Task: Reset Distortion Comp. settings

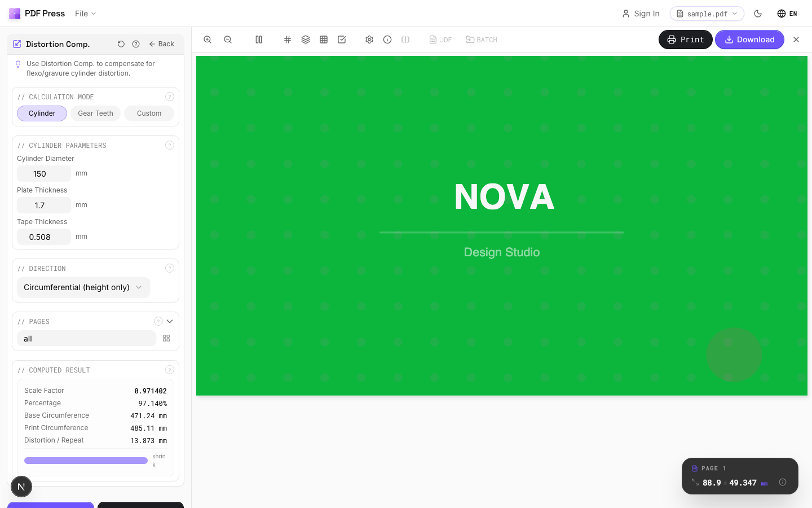Action: pos(121,44)
